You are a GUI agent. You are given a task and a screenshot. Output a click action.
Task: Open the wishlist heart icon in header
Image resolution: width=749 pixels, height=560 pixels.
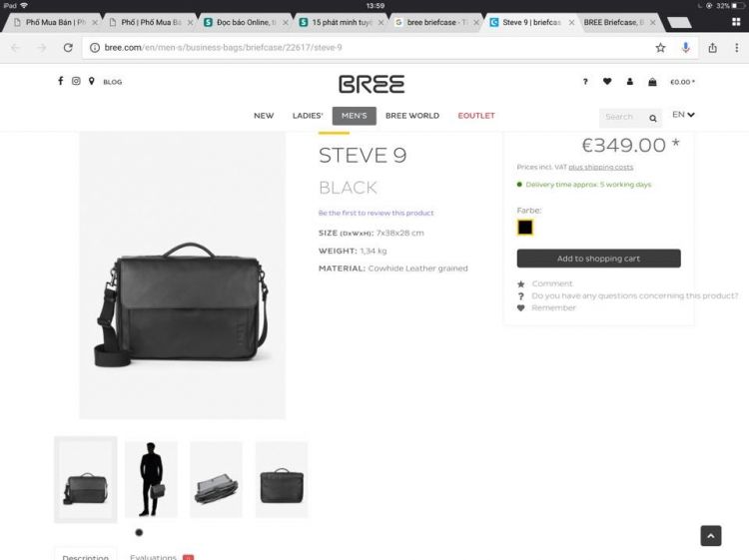click(606, 82)
